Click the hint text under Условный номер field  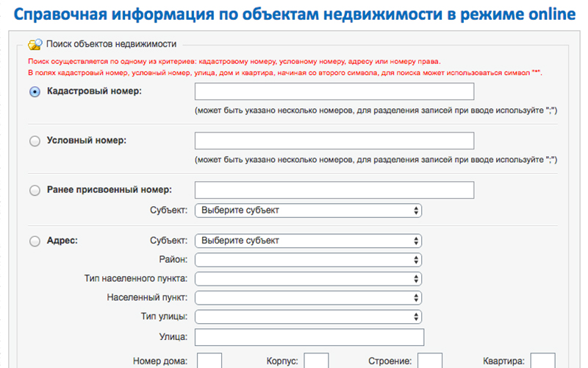[x=376, y=160]
